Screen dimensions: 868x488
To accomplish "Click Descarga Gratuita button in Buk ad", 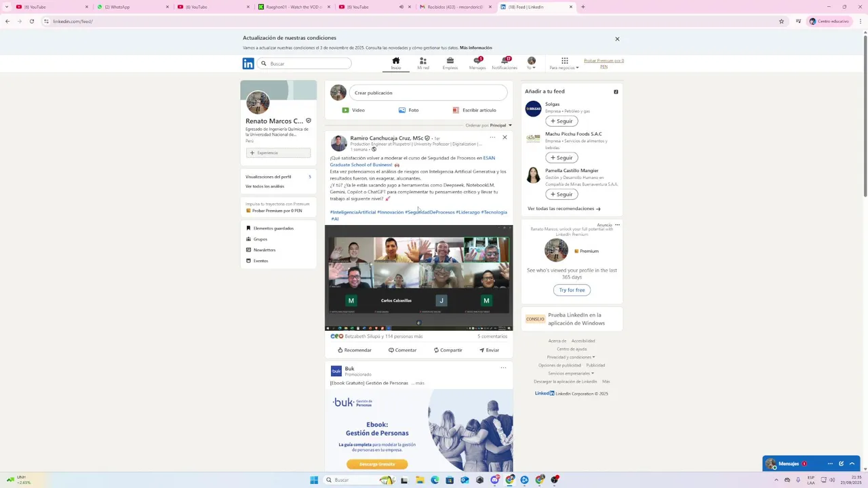I will pyautogui.click(x=377, y=464).
